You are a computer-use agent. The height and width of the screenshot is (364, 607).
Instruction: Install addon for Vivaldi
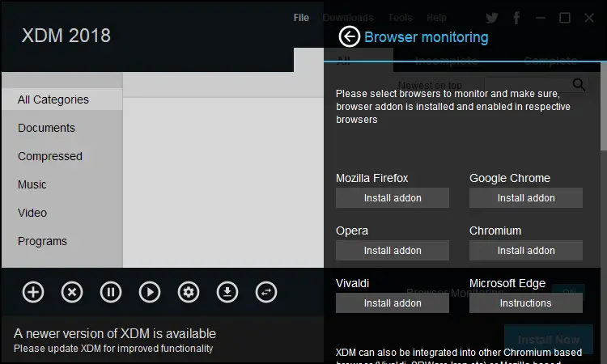click(x=393, y=303)
